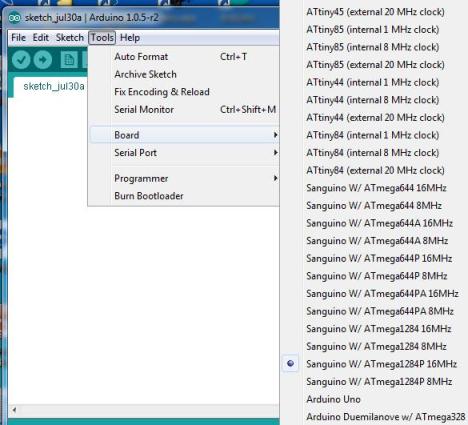Click the Arduino logo in title bar
The height and width of the screenshot is (425, 468).
point(15,18)
